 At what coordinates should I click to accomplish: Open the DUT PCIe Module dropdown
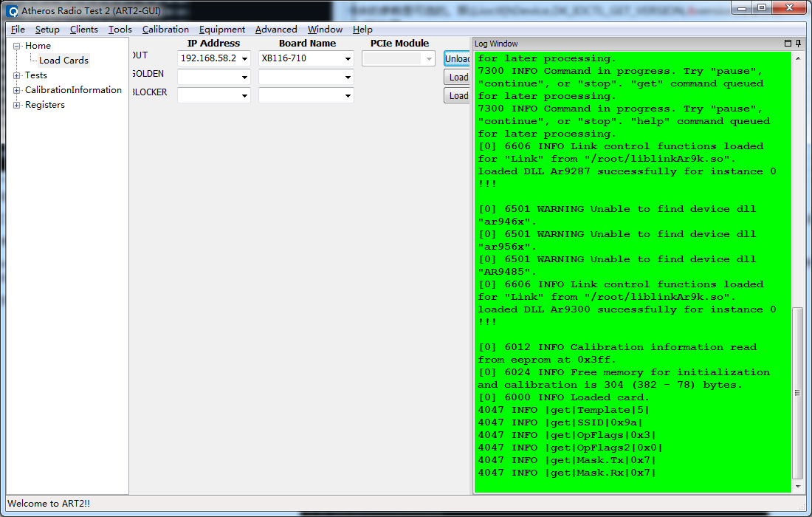point(430,59)
